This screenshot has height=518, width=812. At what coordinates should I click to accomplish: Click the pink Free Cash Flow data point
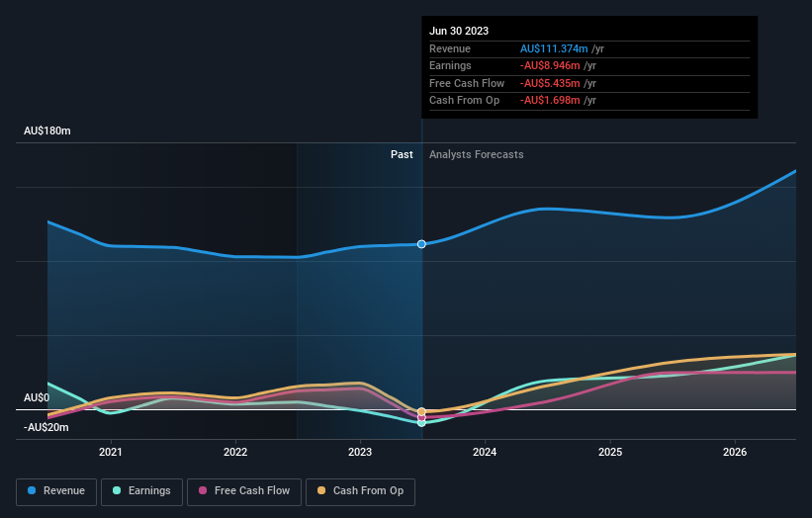pos(421,417)
